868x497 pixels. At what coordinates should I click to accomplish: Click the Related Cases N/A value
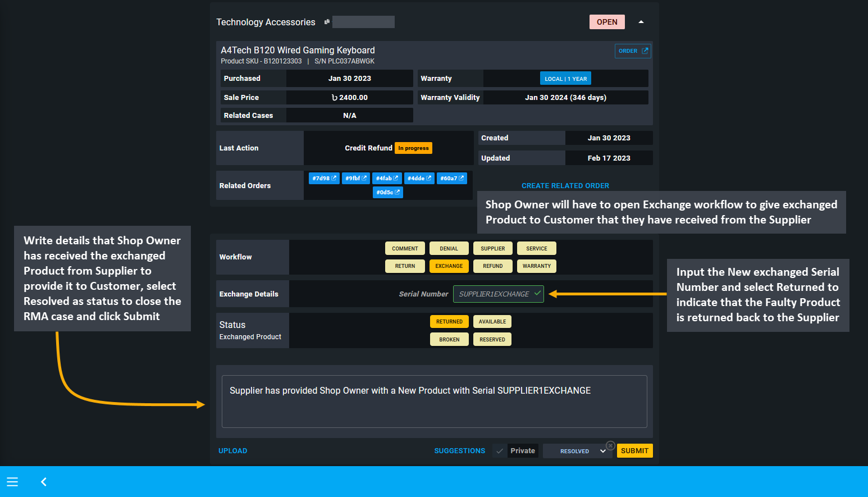(350, 116)
